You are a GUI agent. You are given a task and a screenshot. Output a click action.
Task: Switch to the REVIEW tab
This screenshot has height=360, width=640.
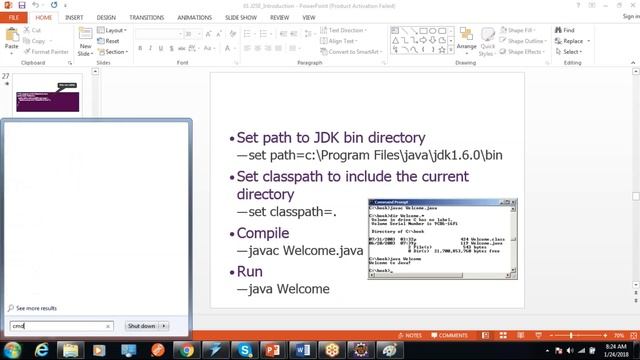280,18
